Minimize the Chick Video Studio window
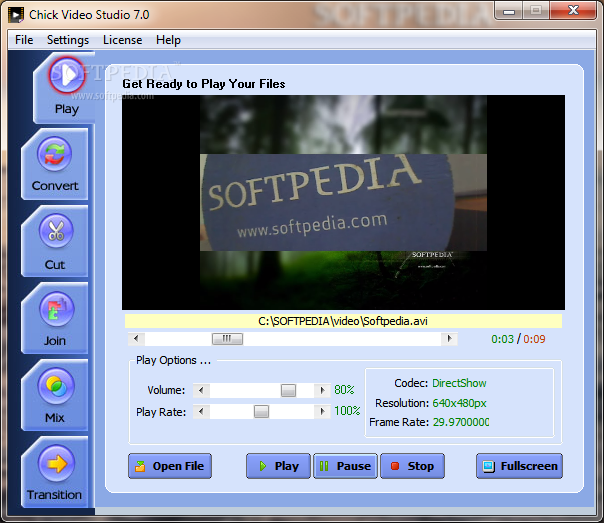 [x=508, y=11]
